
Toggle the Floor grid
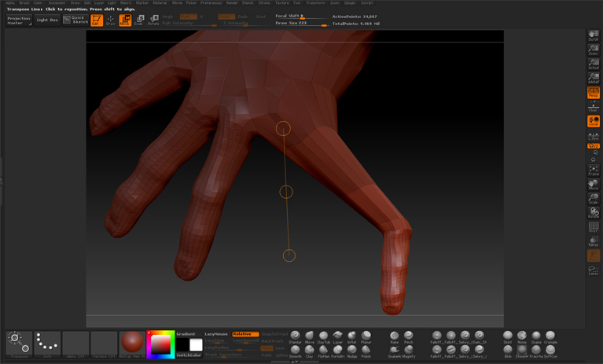tap(593, 107)
